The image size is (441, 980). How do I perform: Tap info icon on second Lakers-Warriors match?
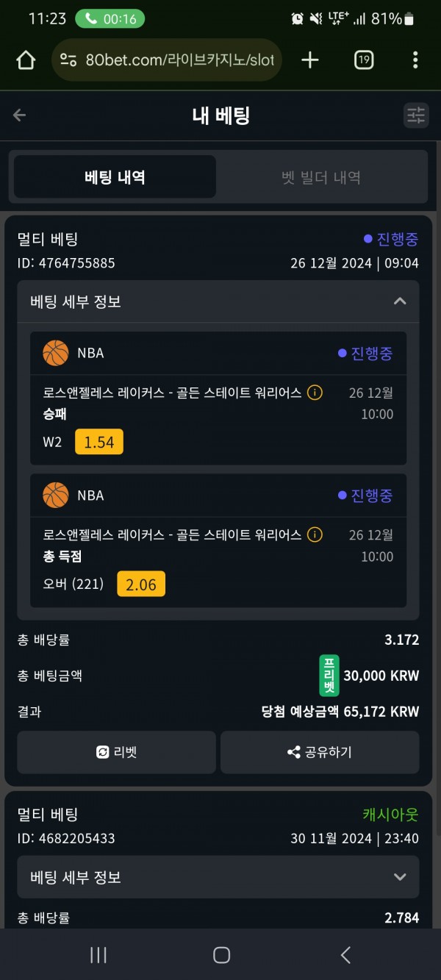point(315,534)
